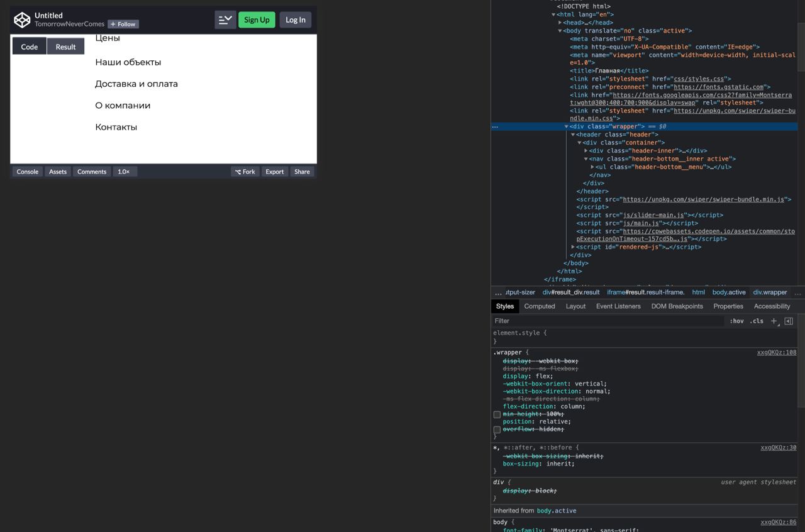Click left breadcrumb overflow ellipsis

click(498, 292)
